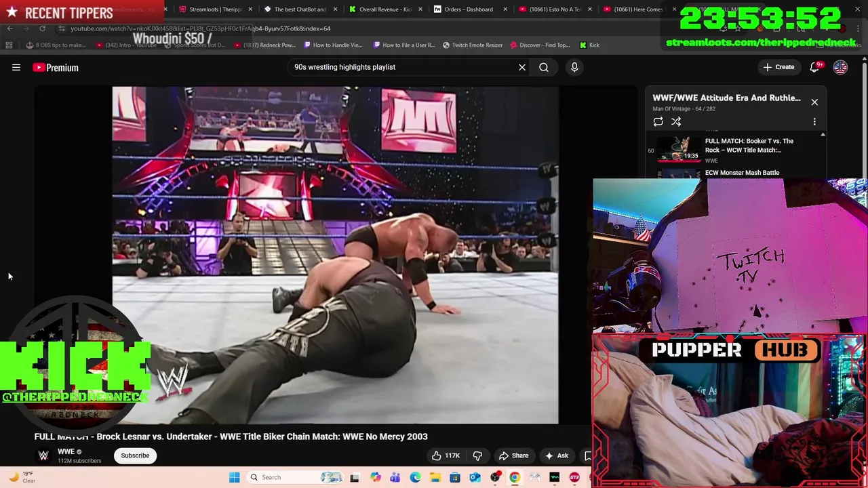Open Outlook on the taskbar
The image size is (868, 488).
tap(475, 477)
